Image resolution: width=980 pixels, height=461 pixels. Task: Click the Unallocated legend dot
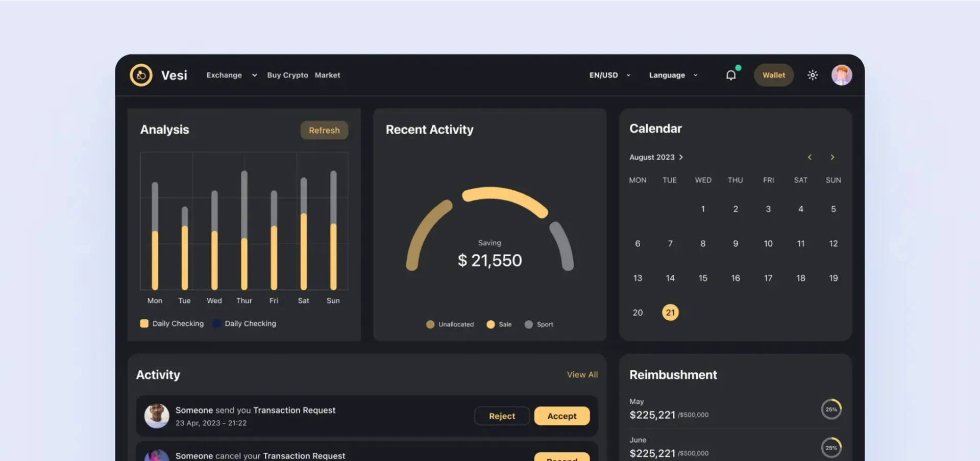430,324
